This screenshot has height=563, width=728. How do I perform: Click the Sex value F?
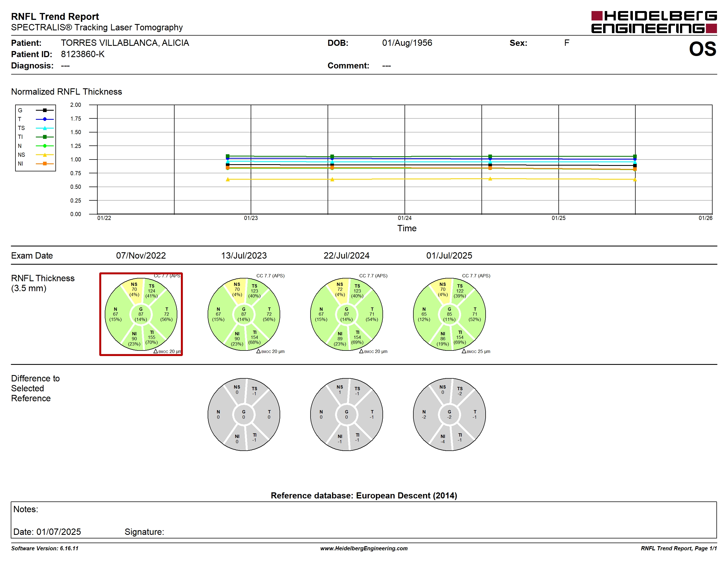coord(567,43)
